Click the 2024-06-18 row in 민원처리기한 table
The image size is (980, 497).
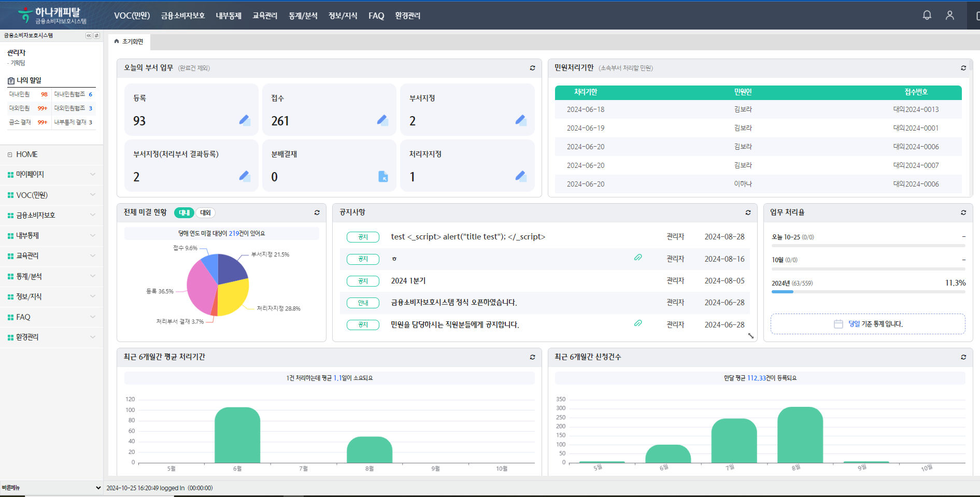758,109
